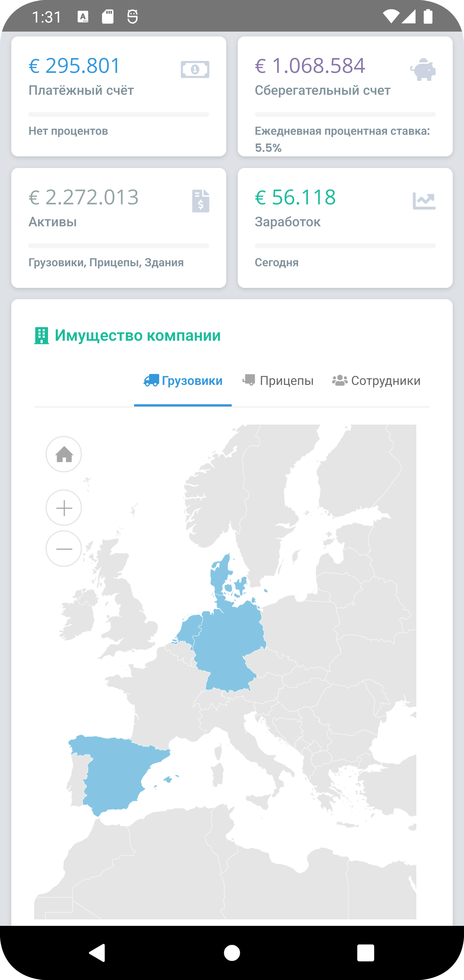The image size is (464, 980).
Task: Tap the building icon beside Имущество компании
Action: click(42, 336)
